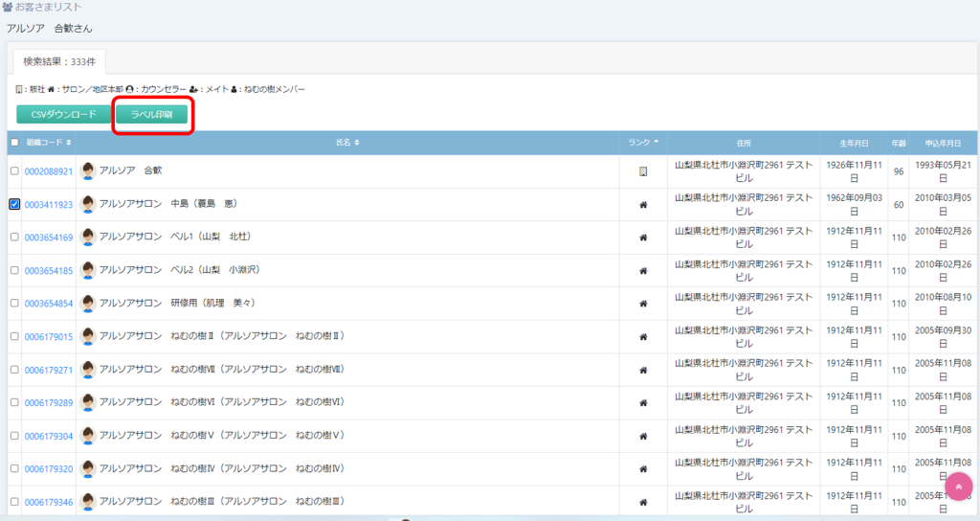
Task: Click avatar icon beside アルソア 合歓
Action: pyautogui.click(x=88, y=171)
